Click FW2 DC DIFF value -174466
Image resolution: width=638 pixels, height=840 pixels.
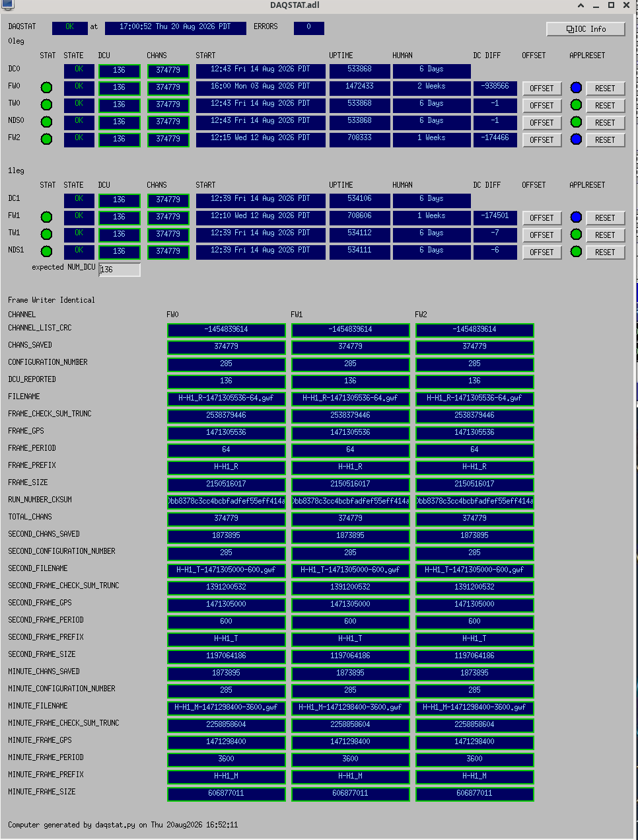[x=495, y=139]
